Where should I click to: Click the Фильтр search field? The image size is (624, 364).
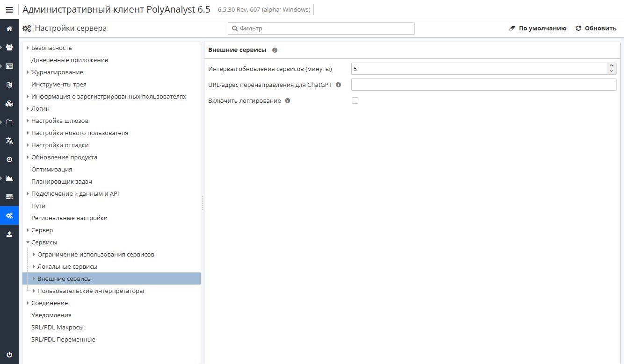[x=321, y=29]
